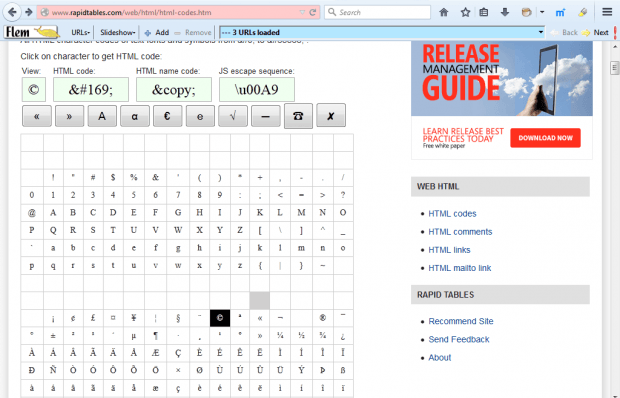Image resolution: width=620 pixels, height=398 pixels.
Task: Open the HTML mailto link
Action: point(459,268)
